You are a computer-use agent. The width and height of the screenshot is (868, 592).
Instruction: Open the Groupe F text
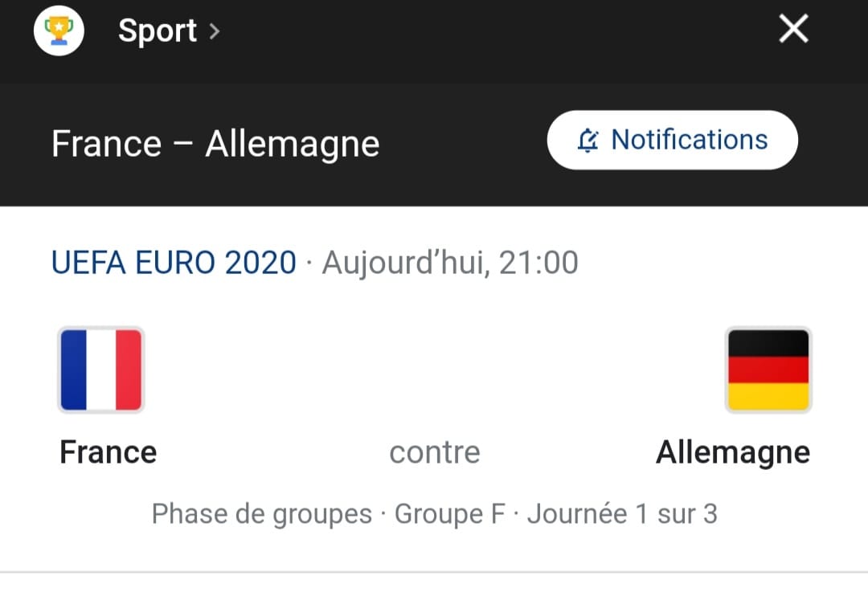tap(449, 513)
